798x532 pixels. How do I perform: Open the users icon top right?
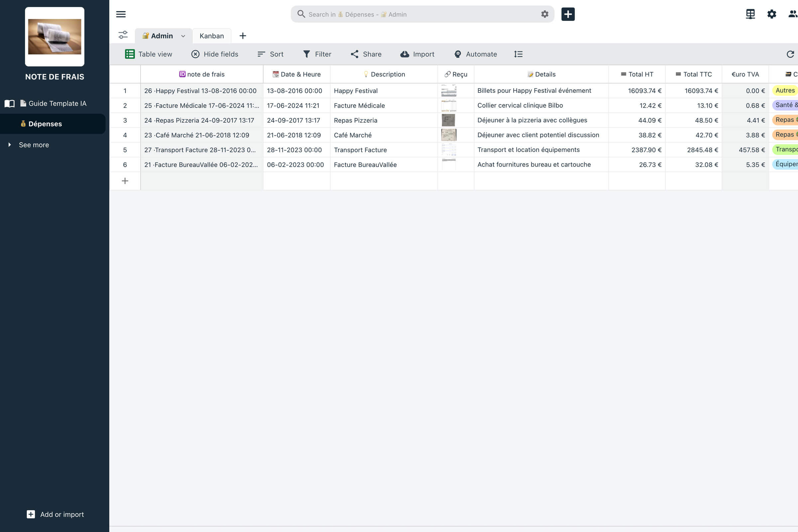tap(793, 14)
